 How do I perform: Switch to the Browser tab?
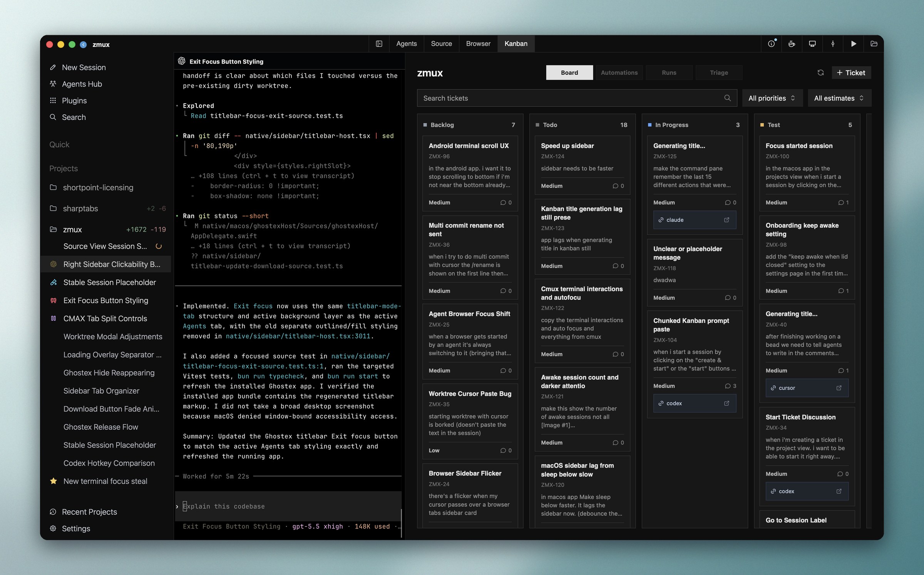478,44
